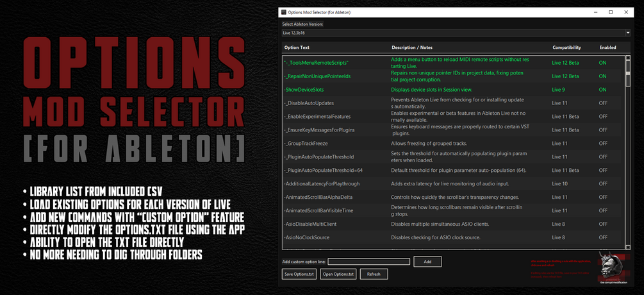Click "Disables multiple simultaneous ASIO clients." description

pyautogui.click(x=441, y=224)
